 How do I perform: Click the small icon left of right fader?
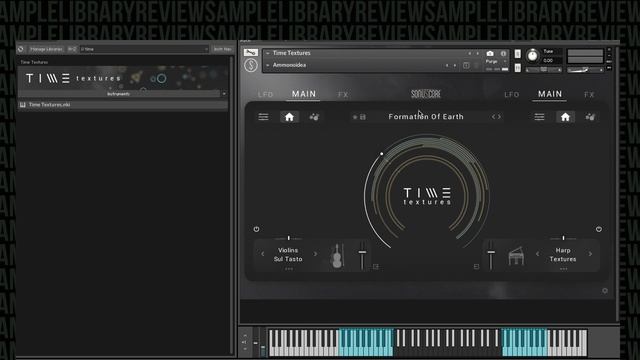click(476, 267)
